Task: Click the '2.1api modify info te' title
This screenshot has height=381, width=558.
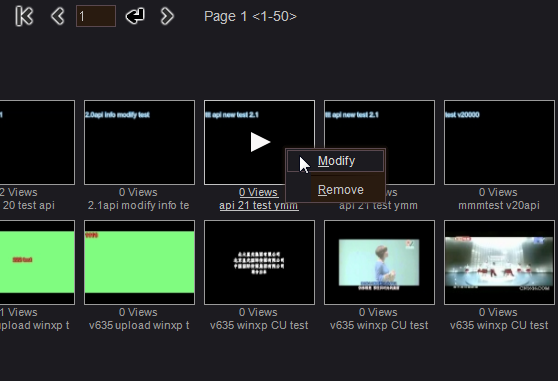Action: point(138,206)
